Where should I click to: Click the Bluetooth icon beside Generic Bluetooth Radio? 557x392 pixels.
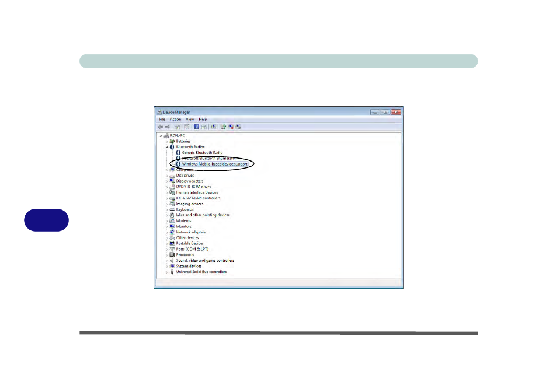tap(178, 153)
